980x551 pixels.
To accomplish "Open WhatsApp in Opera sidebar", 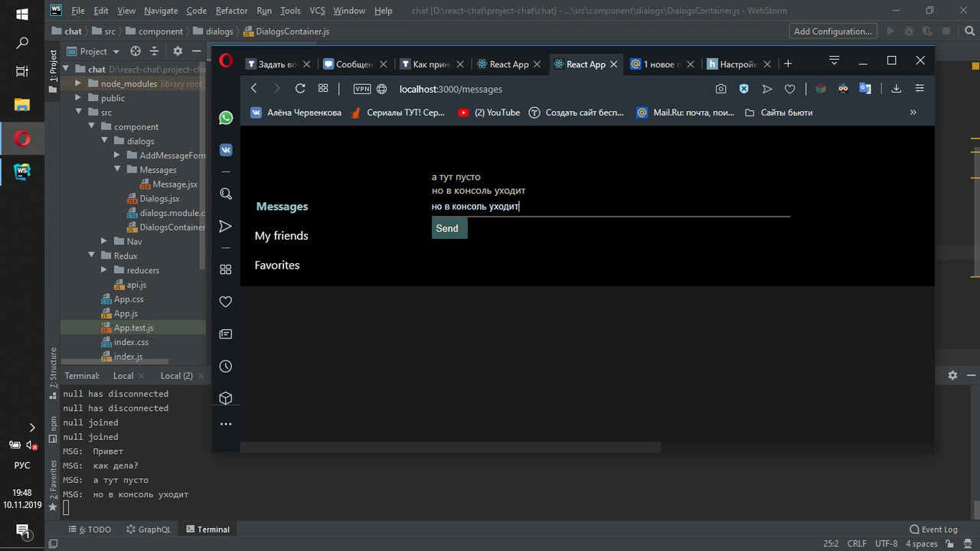I will [226, 118].
